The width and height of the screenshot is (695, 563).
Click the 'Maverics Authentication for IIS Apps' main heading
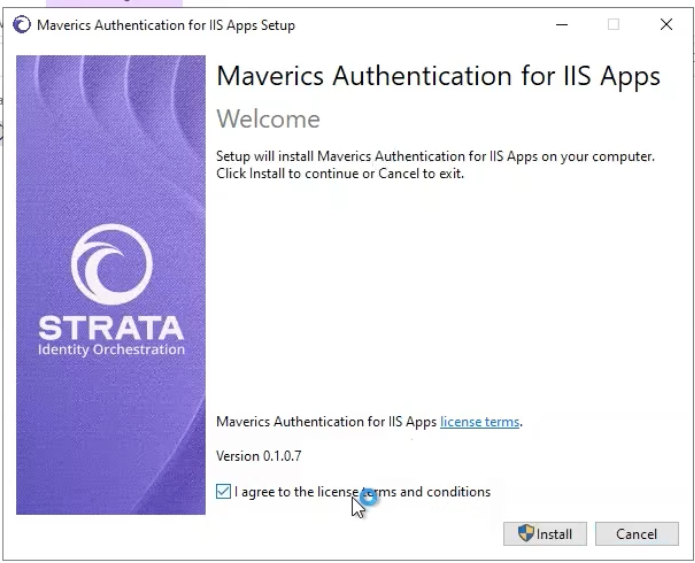click(438, 76)
